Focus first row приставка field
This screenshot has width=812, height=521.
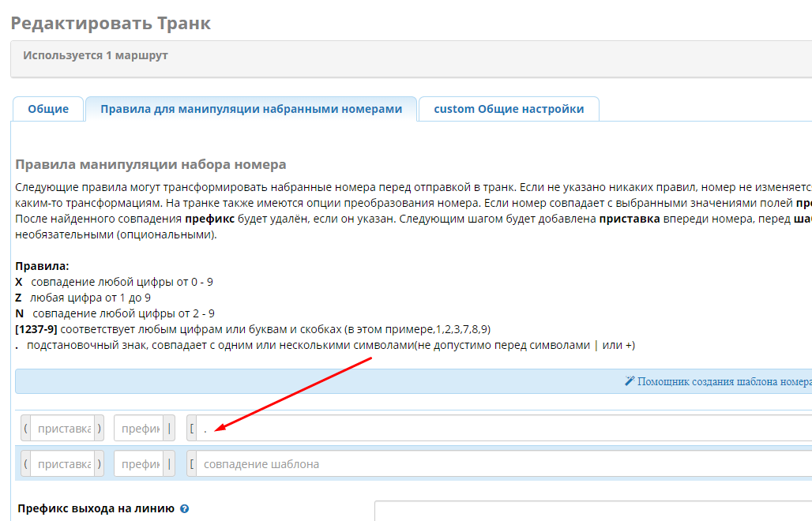[62, 429]
